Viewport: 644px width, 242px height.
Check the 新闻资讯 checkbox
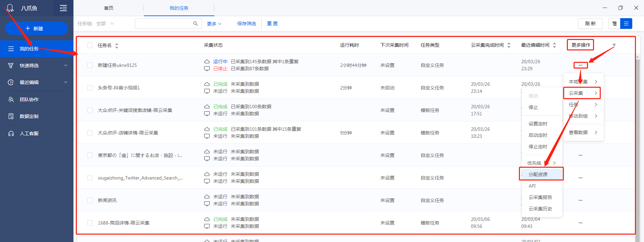[90, 200]
